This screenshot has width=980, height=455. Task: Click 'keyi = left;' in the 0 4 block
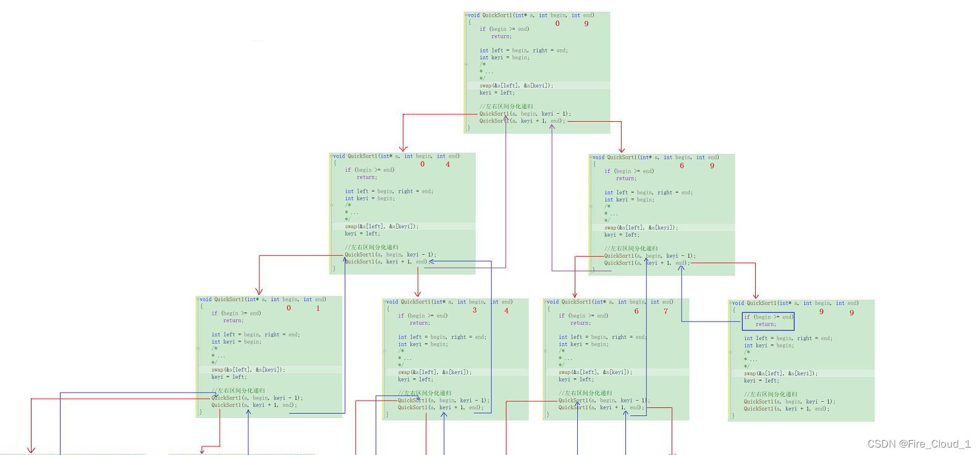(x=362, y=234)
